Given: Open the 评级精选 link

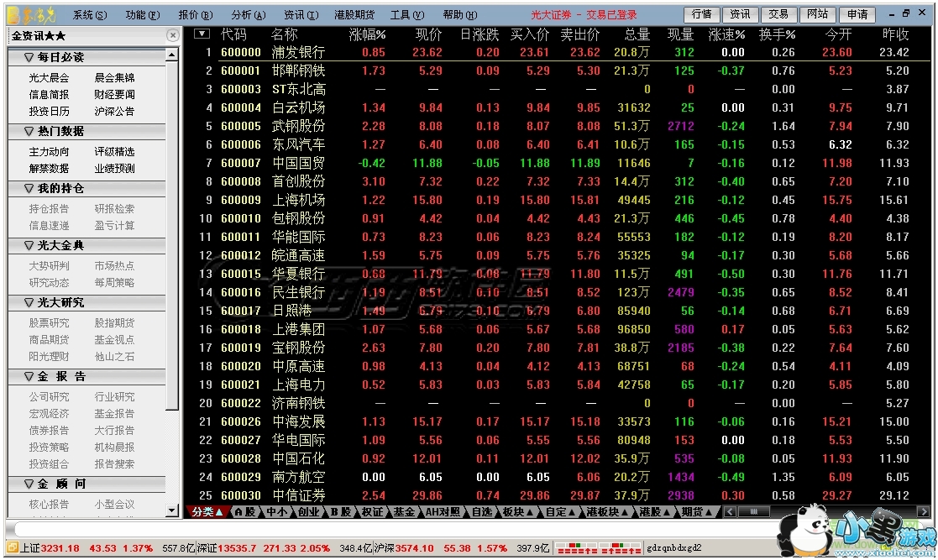Looking at the screenshot, I should [114, 152].
